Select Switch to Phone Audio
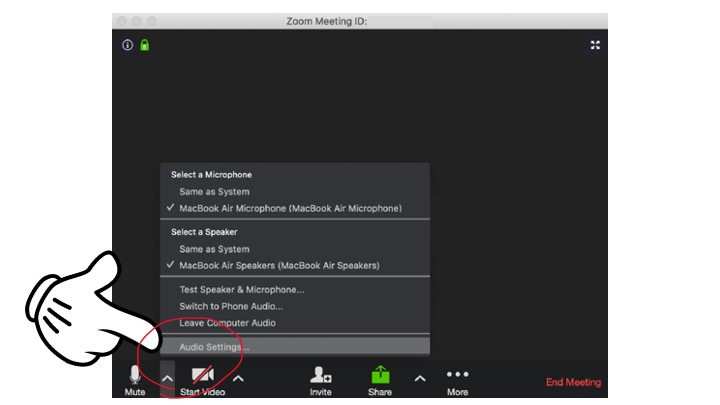This screenshot has width=720, height=405. click(x=230, y=306)
